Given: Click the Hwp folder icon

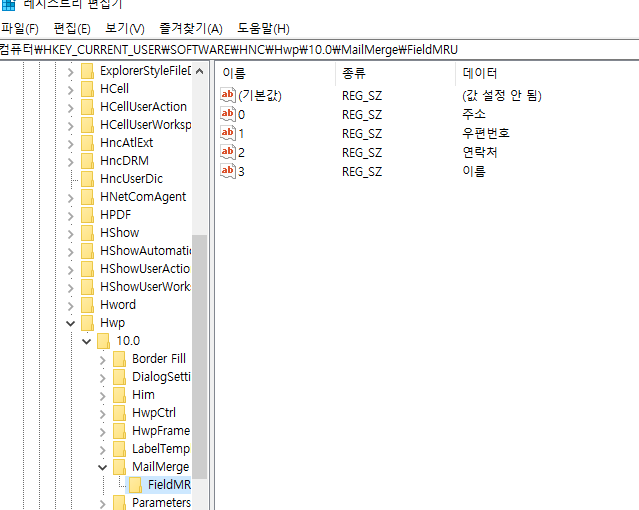Looking at the screenshot, I should [87, 323].
